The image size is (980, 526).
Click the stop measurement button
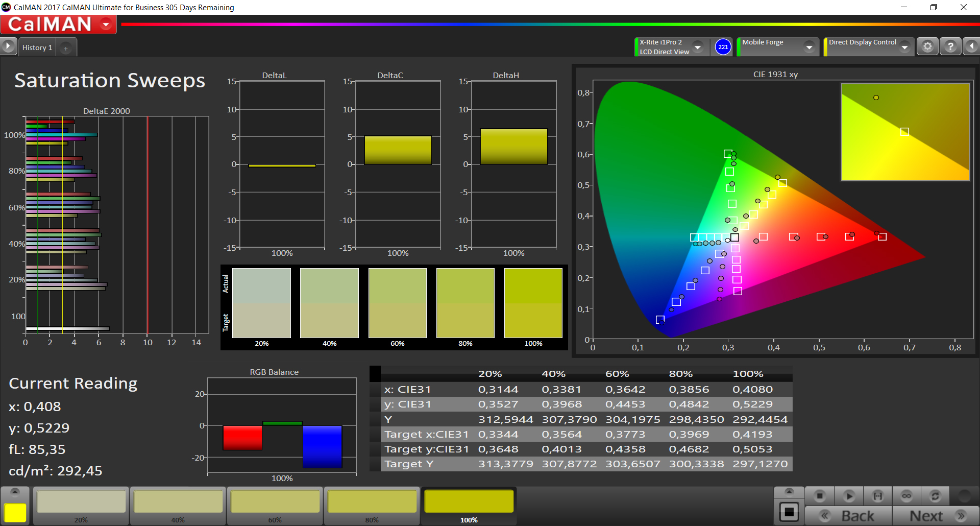click(x=820, y=496)
